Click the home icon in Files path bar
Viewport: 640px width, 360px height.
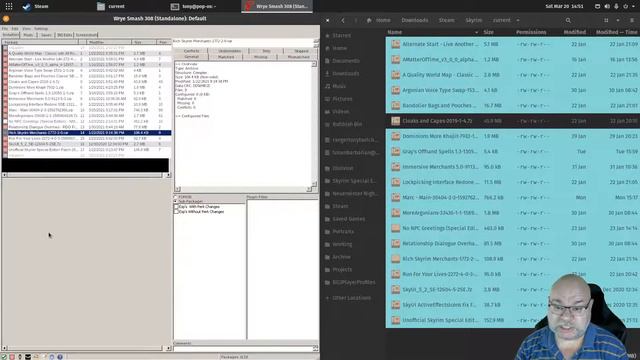369,20
